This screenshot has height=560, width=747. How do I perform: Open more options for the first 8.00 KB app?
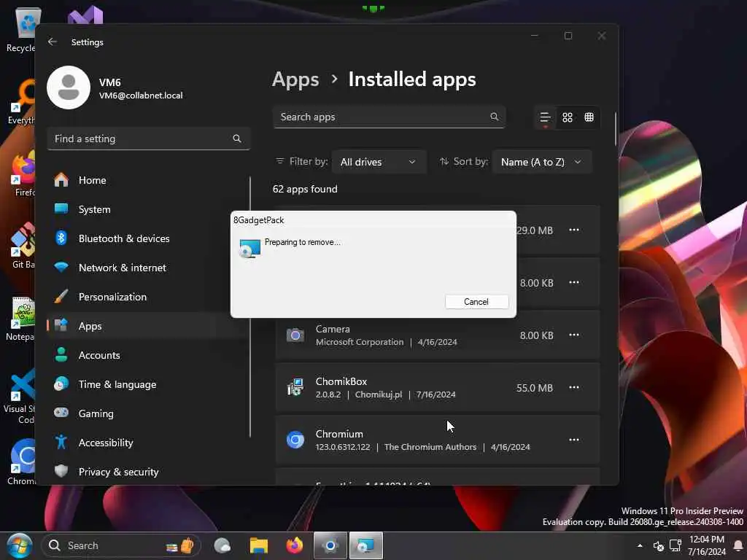tap(574, 282)
